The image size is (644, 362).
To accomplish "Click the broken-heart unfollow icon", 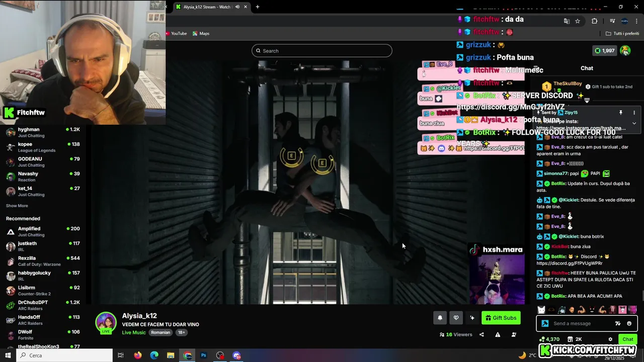I will [x=456, y=318].
